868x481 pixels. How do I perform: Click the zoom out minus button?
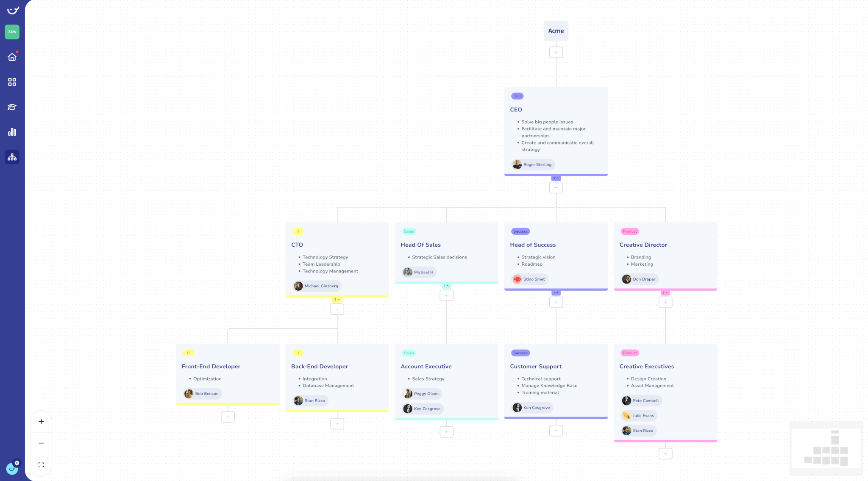41,443
